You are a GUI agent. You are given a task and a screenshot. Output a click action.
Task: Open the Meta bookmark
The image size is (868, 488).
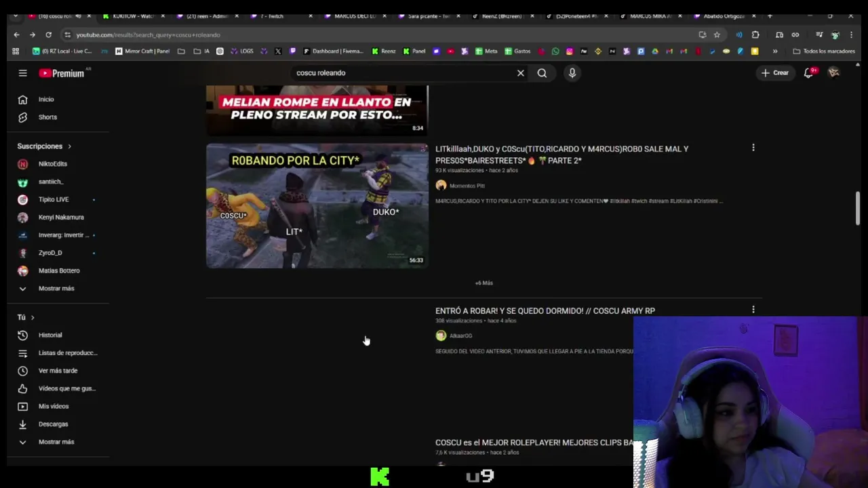click(x=486, y=51)
